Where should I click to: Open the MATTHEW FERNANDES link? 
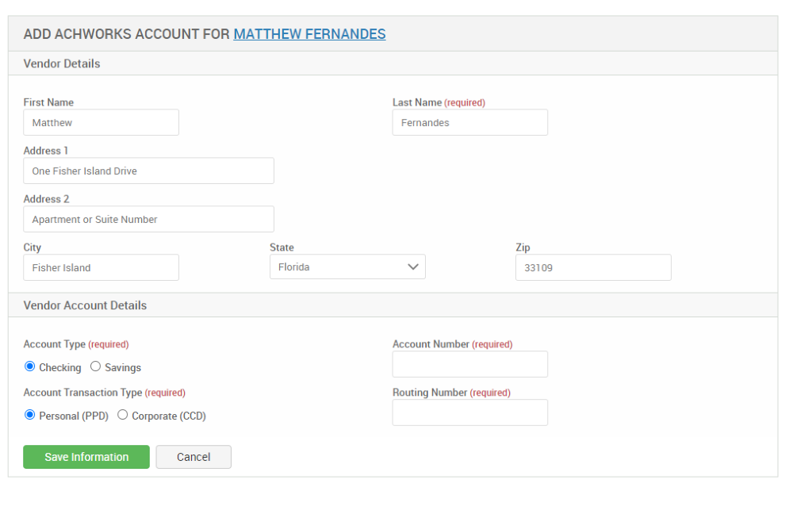[309, 34]
